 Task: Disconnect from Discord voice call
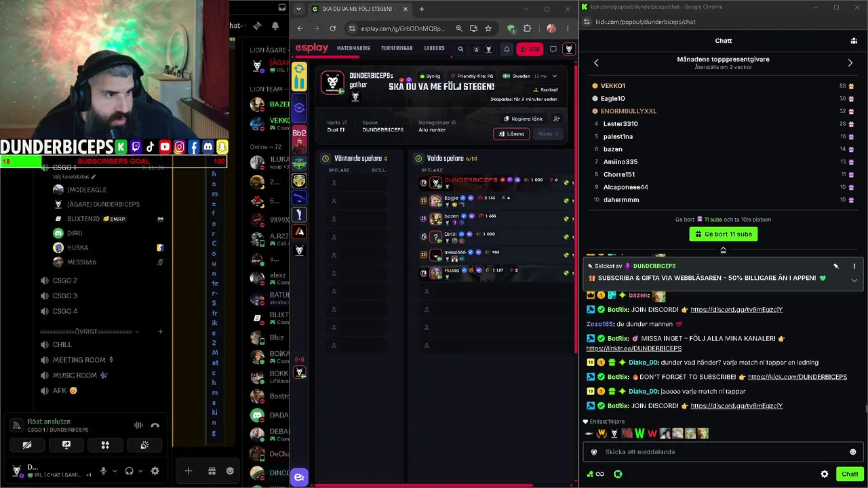point(155,425)
